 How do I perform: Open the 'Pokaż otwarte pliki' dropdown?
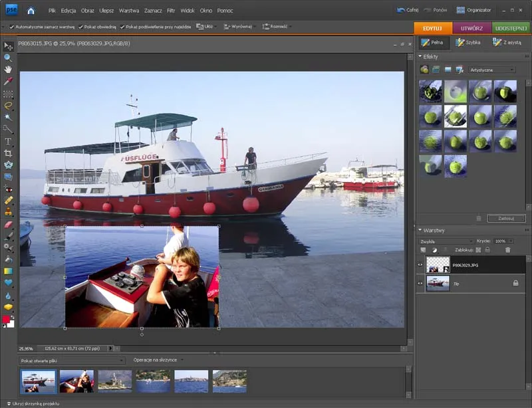coord(72,361)
